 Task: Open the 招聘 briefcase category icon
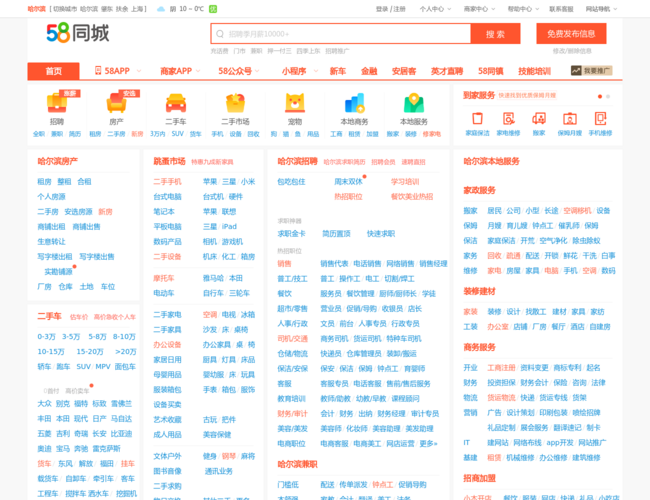[57, 102]
